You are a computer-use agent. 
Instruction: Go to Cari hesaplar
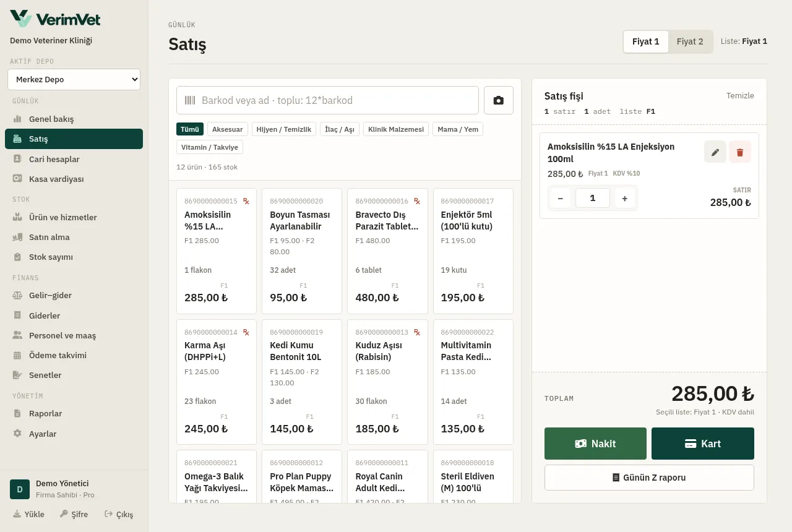coord(74,159)
